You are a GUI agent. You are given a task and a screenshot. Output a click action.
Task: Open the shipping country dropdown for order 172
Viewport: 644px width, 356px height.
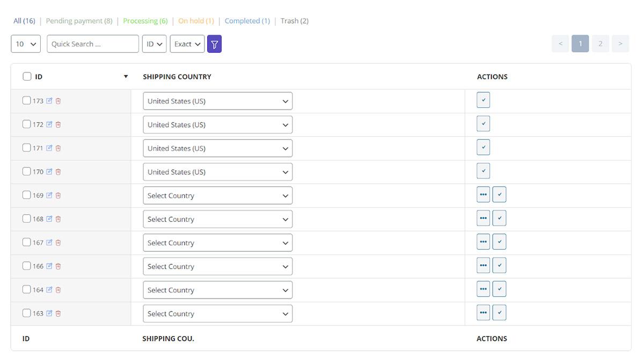[217, 125]
